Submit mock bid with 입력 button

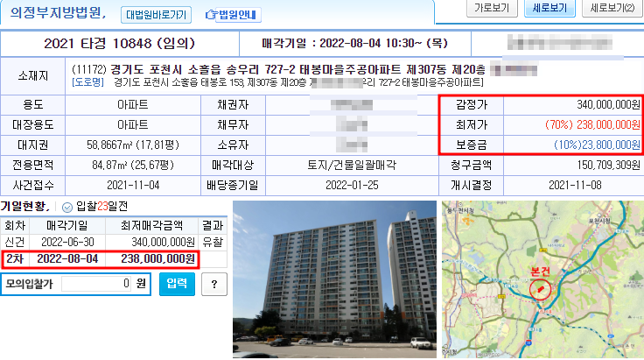click(x=177, y=284)
